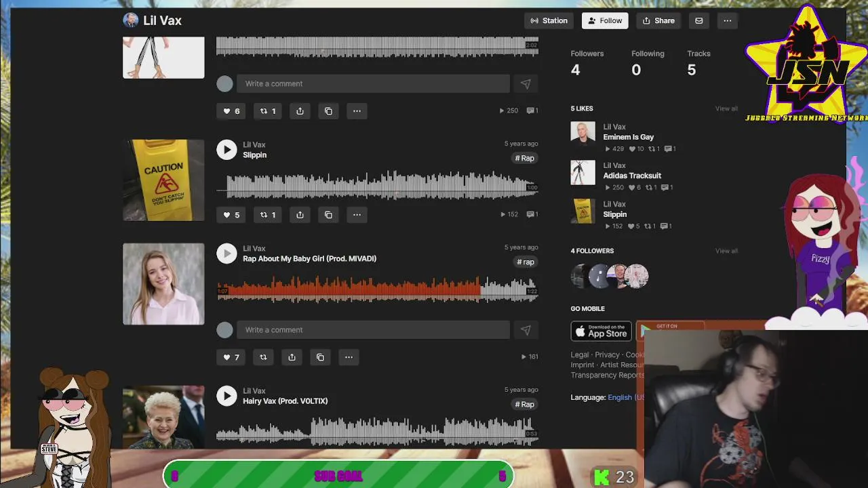The height and width of the screenshot is (488, 868).
Task: Open Slippin caution sign artwork
Action: coord(163,180)
